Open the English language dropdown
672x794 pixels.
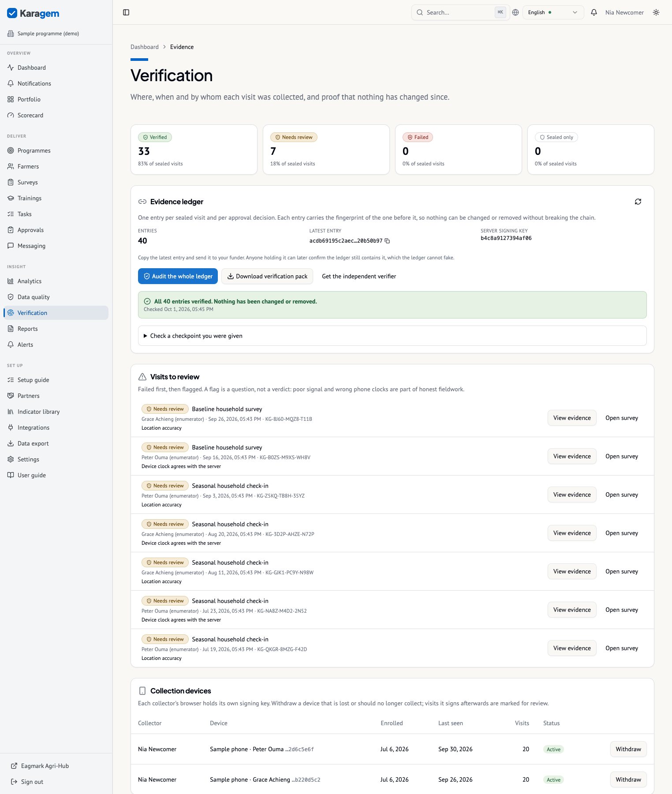click(553, 12)
